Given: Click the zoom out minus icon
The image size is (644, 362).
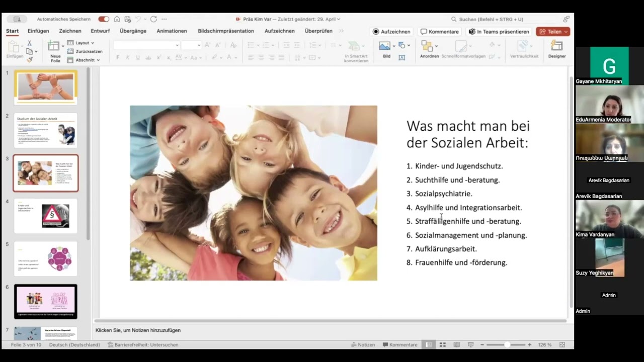Looking at the screenshot, I should click(x=482, y=344).
